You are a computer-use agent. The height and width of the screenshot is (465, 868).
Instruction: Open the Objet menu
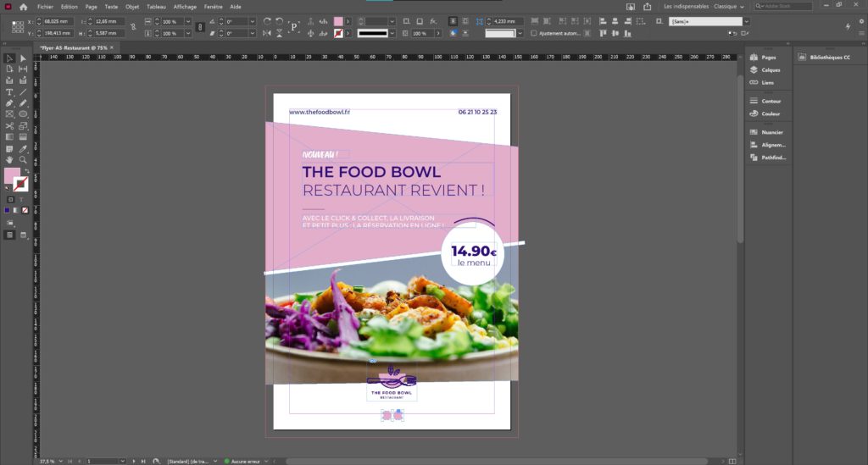pos(131,7)
